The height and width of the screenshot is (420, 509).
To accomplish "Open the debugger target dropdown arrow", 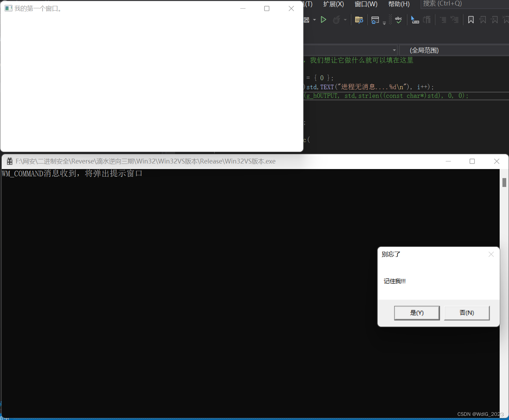I will click(314, 20).
